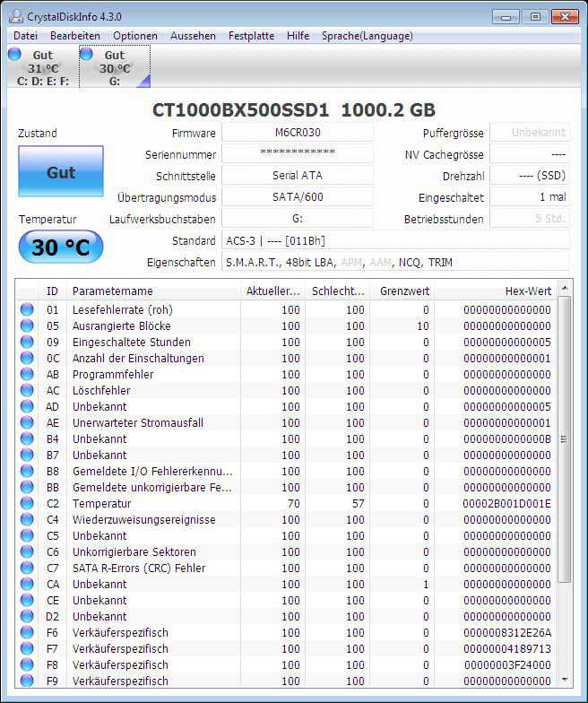The width and height of the screenshot is (588, 703).
Task: Click the ID column header
Action: (52, 291)
